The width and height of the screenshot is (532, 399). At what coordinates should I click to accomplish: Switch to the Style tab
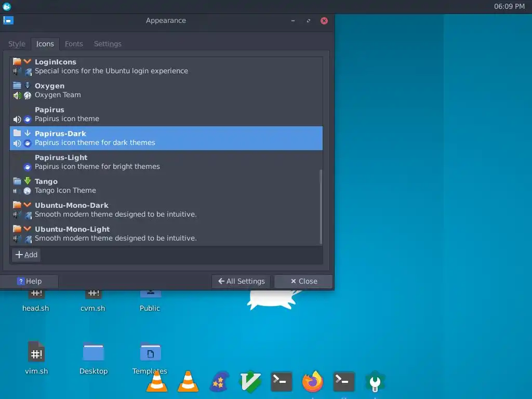pyautogui.click(x=17, y=44)
